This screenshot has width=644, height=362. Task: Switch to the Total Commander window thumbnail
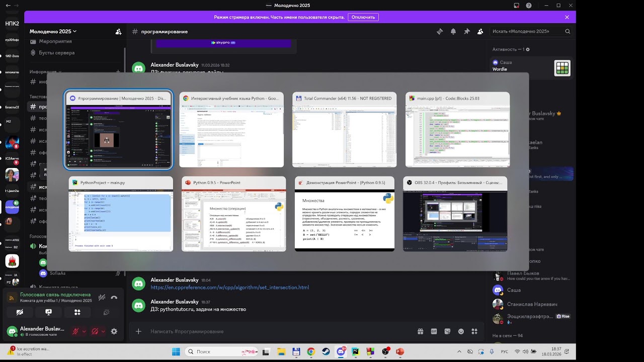[x=344, y=130]
